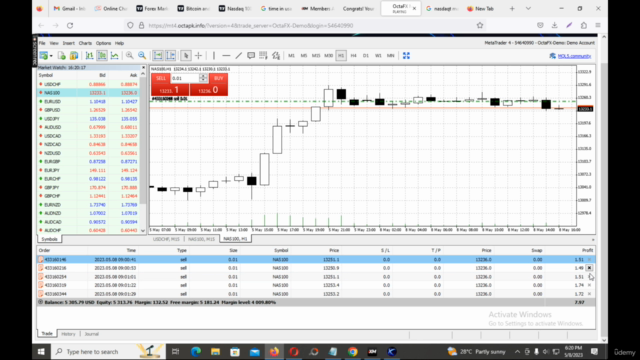
Task: Close order 433160146 with its X icon
Action: (x=589, y=260)
